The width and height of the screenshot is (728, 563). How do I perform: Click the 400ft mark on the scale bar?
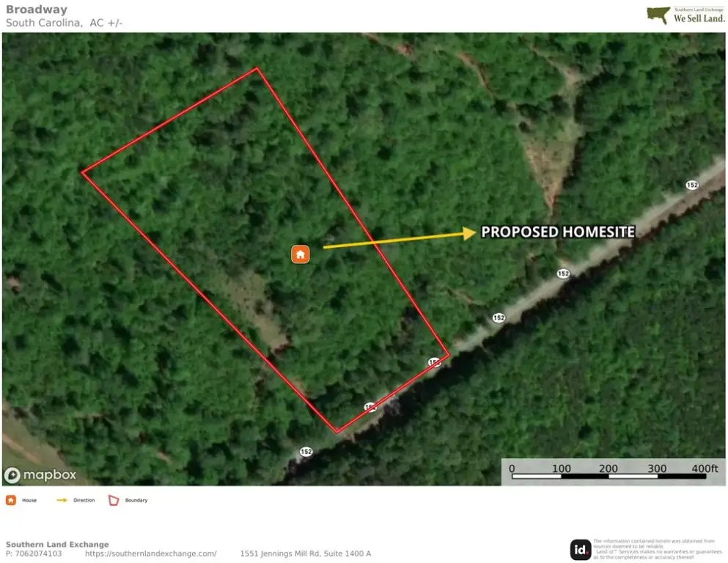pos(706,468)
